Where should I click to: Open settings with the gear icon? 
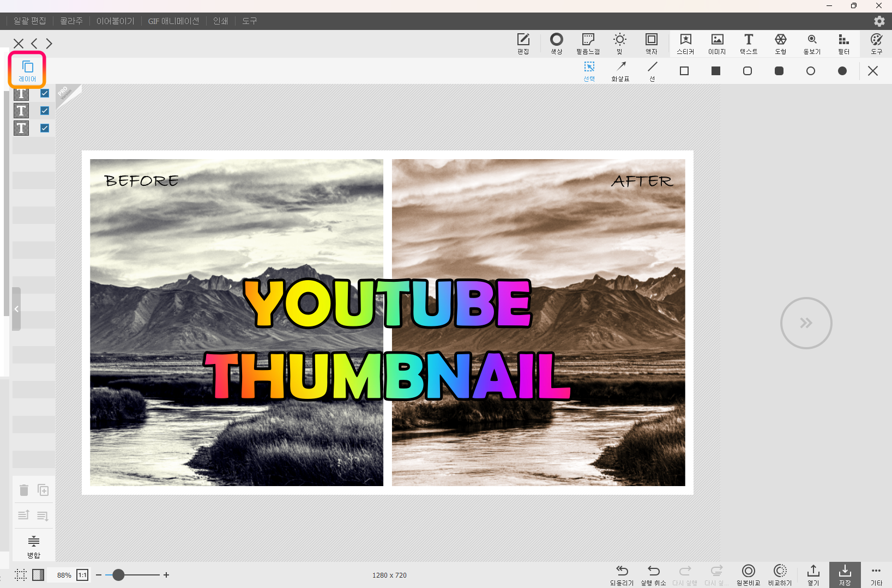pyautogui.click(x=879, y=21)
